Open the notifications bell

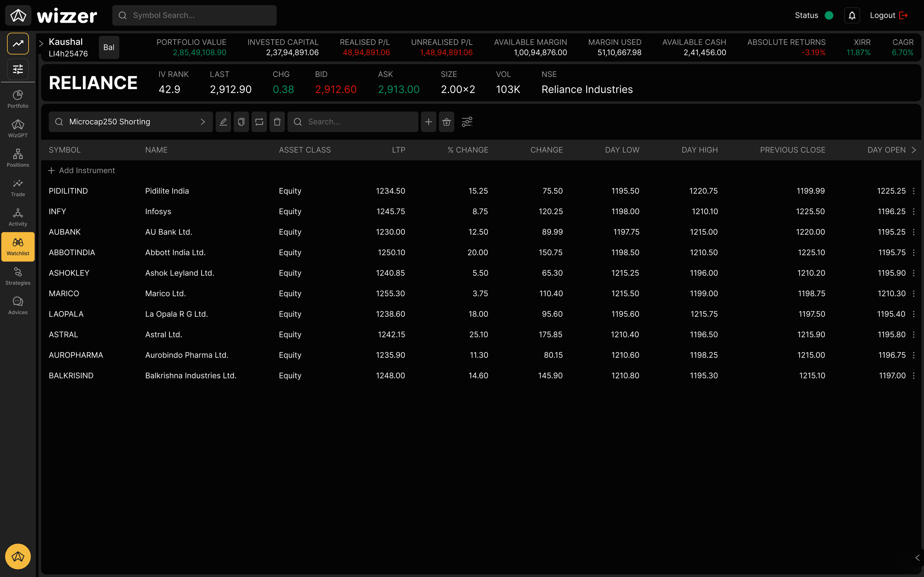(852, 15)
